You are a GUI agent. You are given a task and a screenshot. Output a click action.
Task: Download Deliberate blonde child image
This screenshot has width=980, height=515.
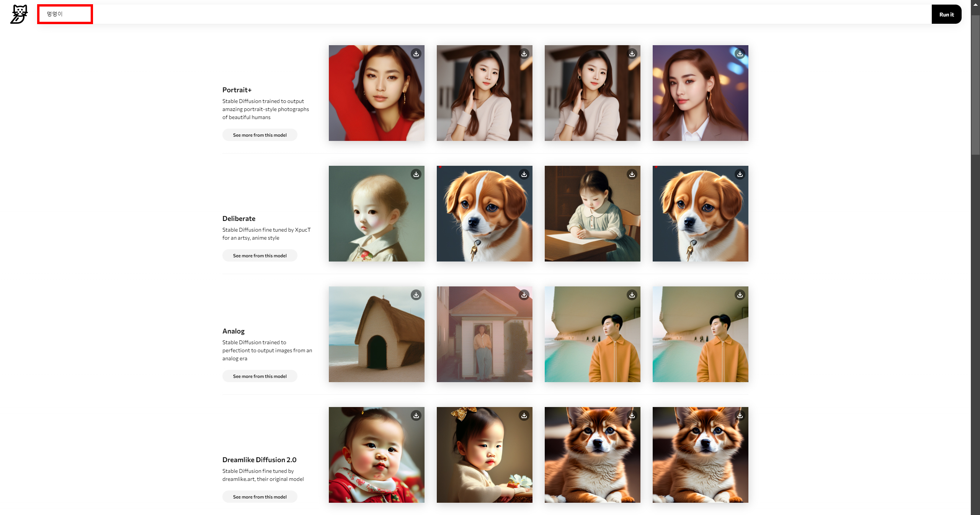click(416, 174)
